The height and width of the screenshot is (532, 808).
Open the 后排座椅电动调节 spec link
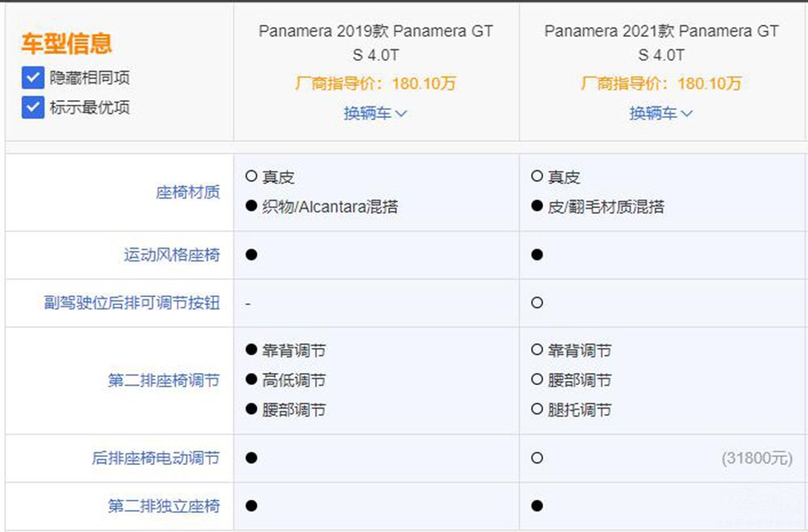click(x=156, y=458)
